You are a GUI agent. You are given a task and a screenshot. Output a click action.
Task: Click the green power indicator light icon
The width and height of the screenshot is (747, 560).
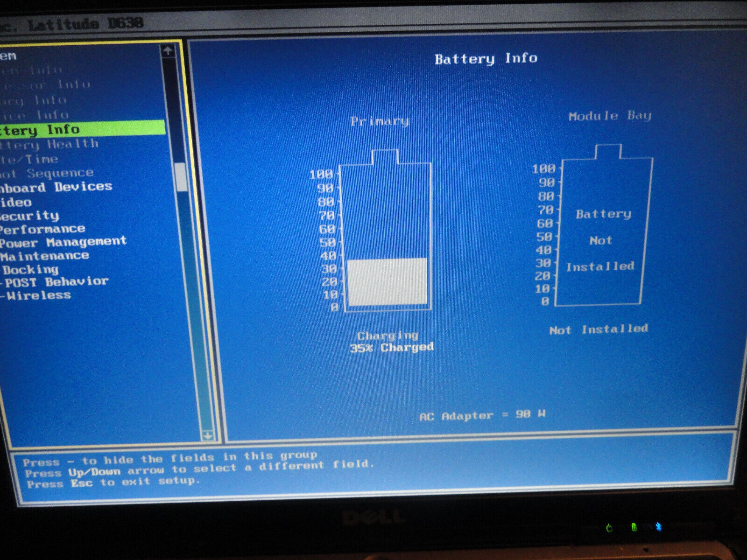click(x=609, y=528)
